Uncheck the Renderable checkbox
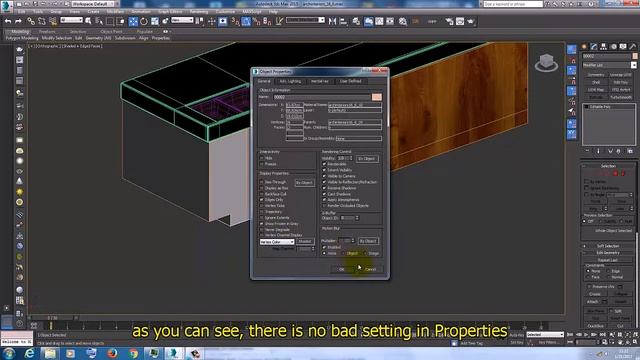 click(324, 164)
